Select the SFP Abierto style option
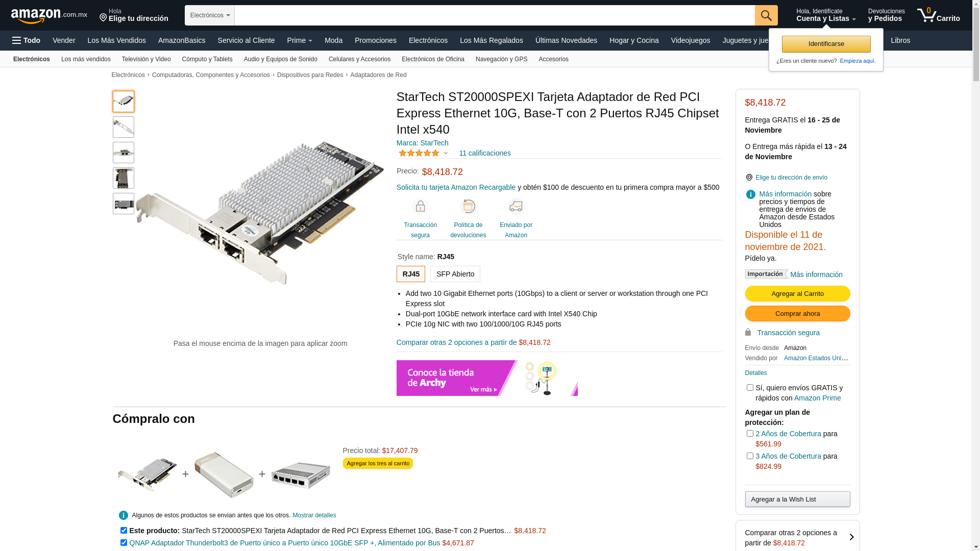Image resolution: width=980 pixels, height=551 pixels. click(x=455, y=274)
